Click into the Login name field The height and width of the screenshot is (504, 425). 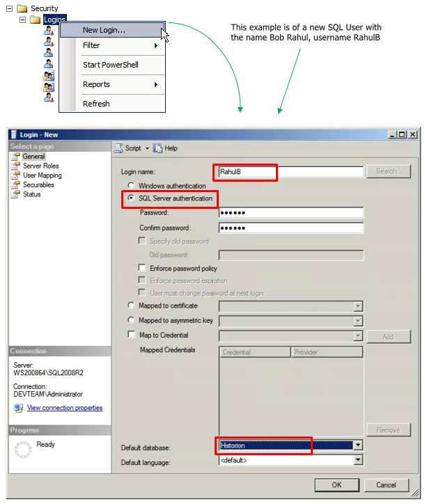(288, 171)
